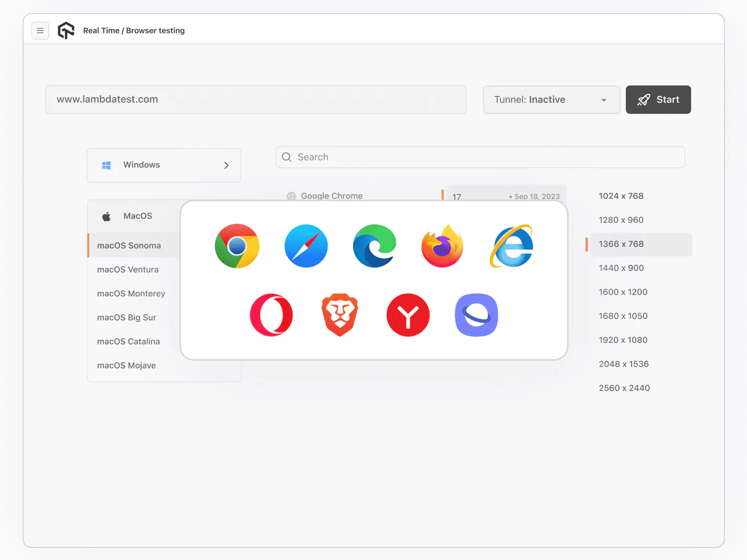
Task: Expand Windows OS options via chevron
Action: [x=227, y=165]
